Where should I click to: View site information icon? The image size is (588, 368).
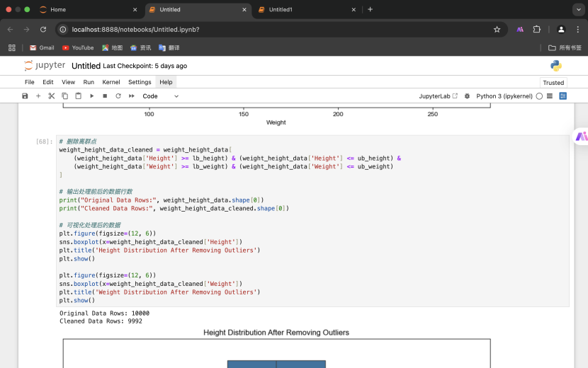coord(63,29)
